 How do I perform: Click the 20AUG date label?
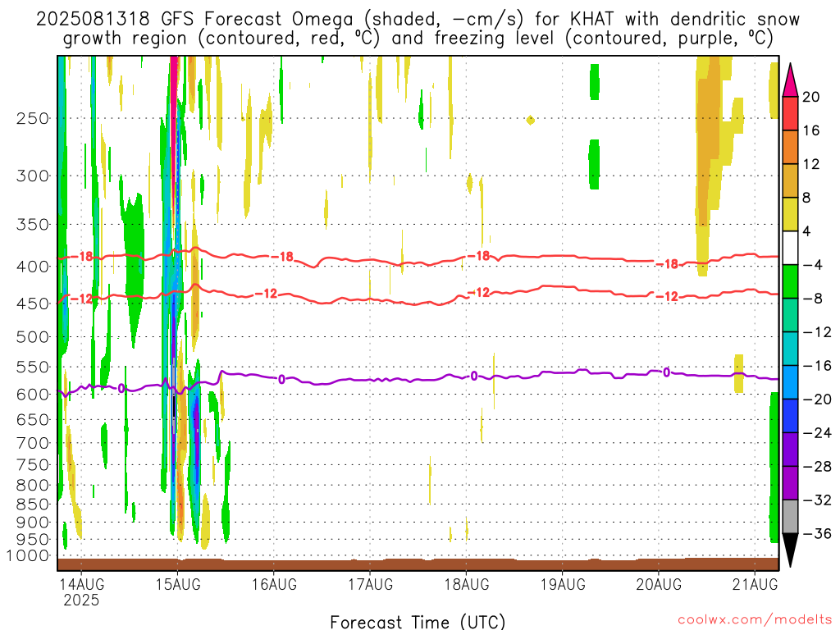click(659, 584)
